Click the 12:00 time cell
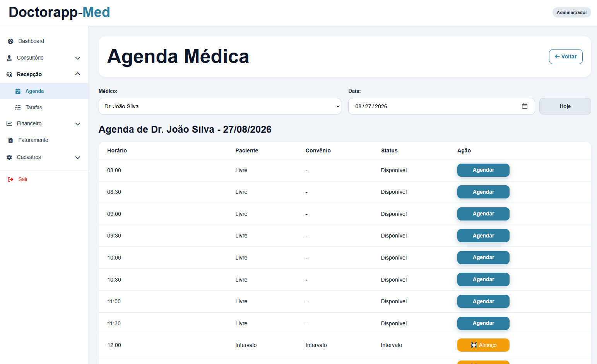This screenshot has height=364, width=597. [x=114, y=345]
